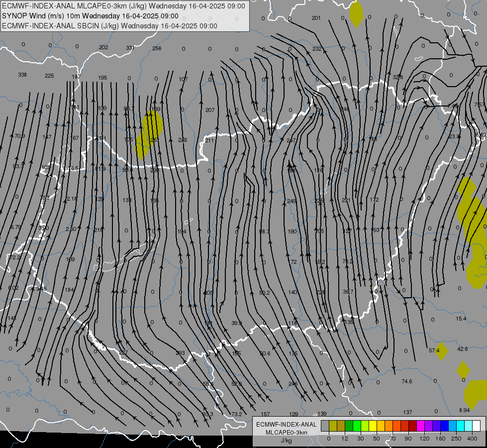
Task: Click the map value 15.4
Action: 461,319
